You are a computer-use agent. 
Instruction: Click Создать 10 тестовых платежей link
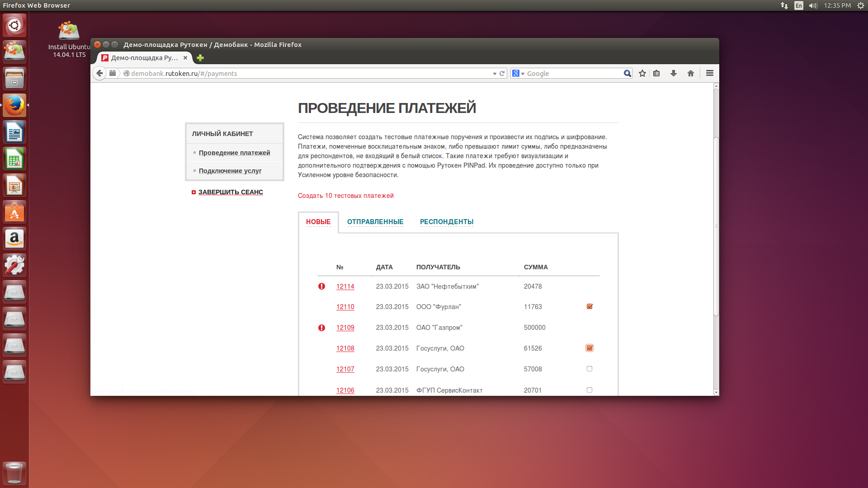pyautogui.click(x=345, y=196)
